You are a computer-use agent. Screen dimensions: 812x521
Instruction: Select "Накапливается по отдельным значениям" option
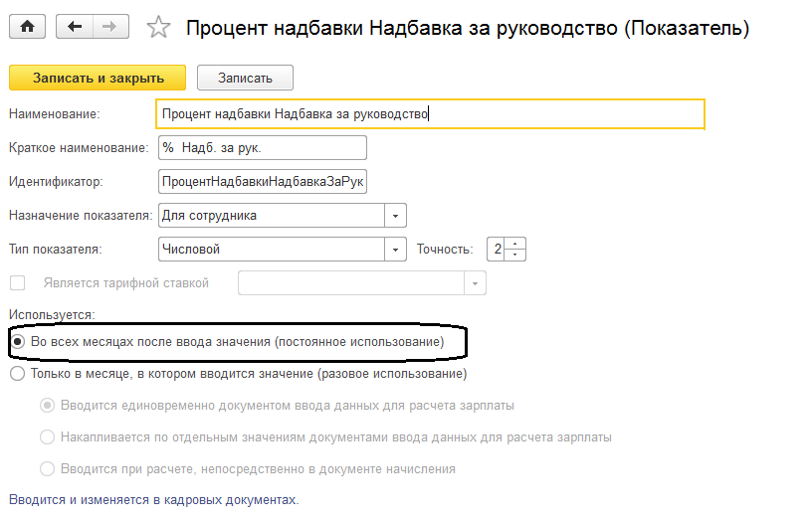click(47, 437)
